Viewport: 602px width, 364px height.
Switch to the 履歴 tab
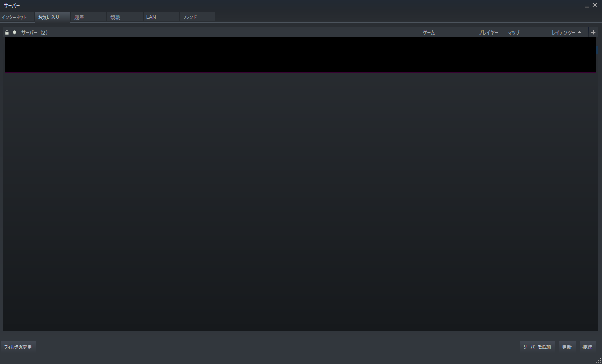click(x=89, y=17)
